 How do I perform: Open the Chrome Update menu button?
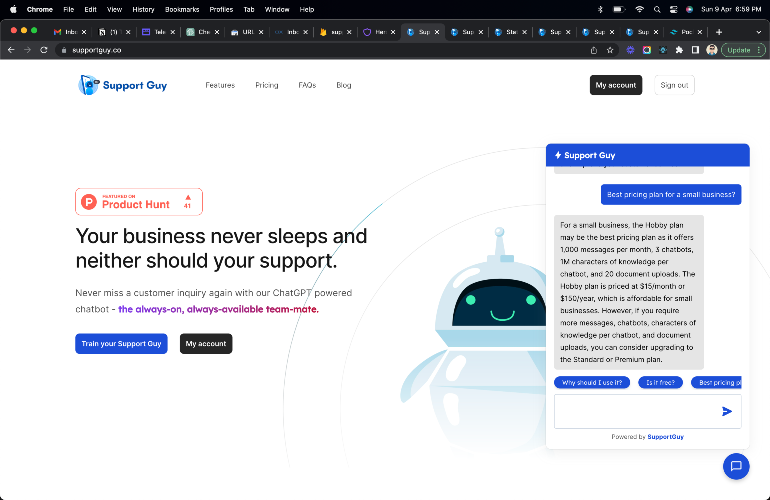point(743,50)
